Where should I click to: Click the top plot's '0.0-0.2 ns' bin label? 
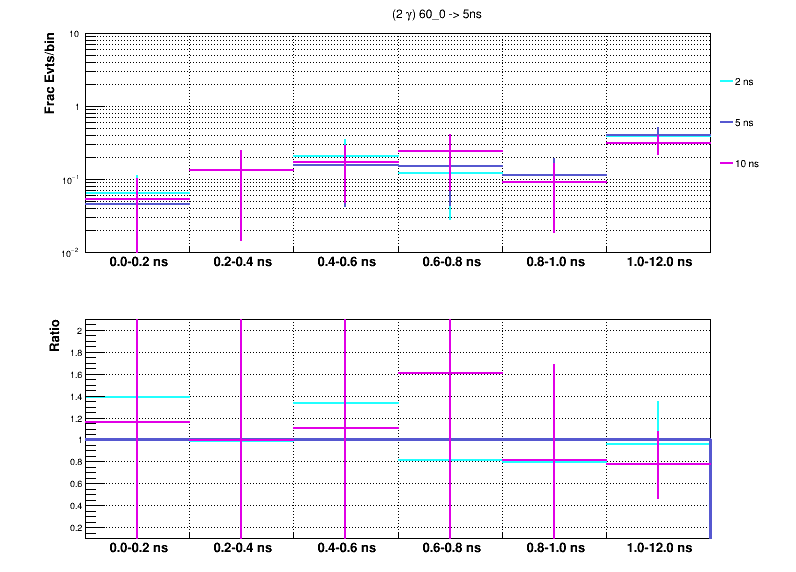click(137, 263)
